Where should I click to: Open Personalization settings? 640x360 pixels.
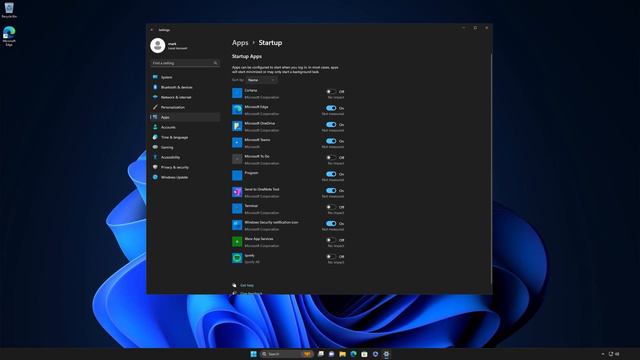click(x=185, y=107)
